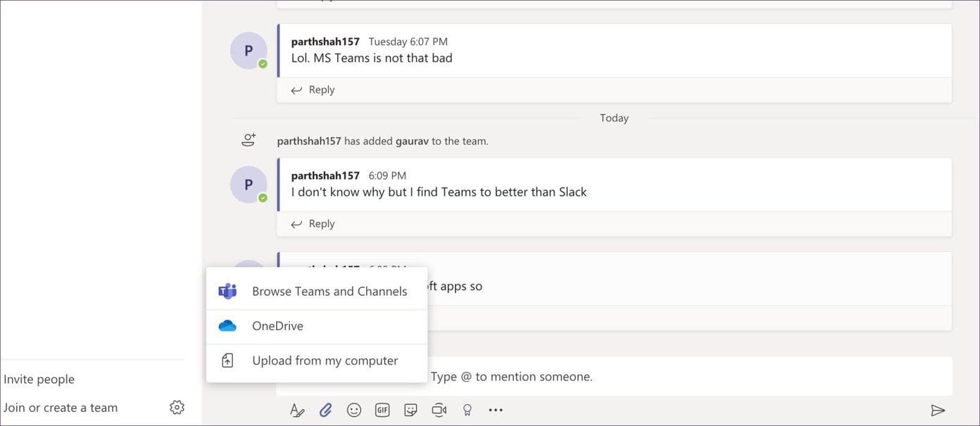
Task: Click the OneDrive cloud icon
Action: [x=227, y=326]
